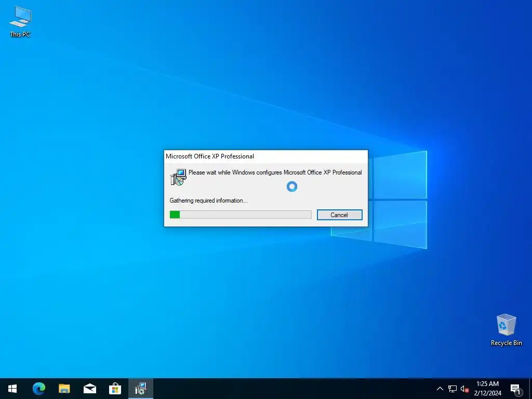This screenshot has height=399, width=532.
Task: Click the Windows Installer taskbar button
Action: 140,389
